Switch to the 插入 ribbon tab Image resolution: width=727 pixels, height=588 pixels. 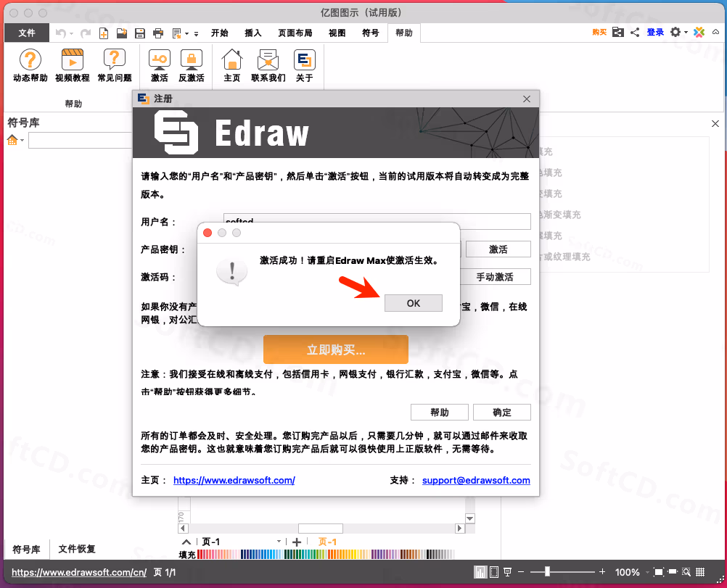[x=253, y=33]
